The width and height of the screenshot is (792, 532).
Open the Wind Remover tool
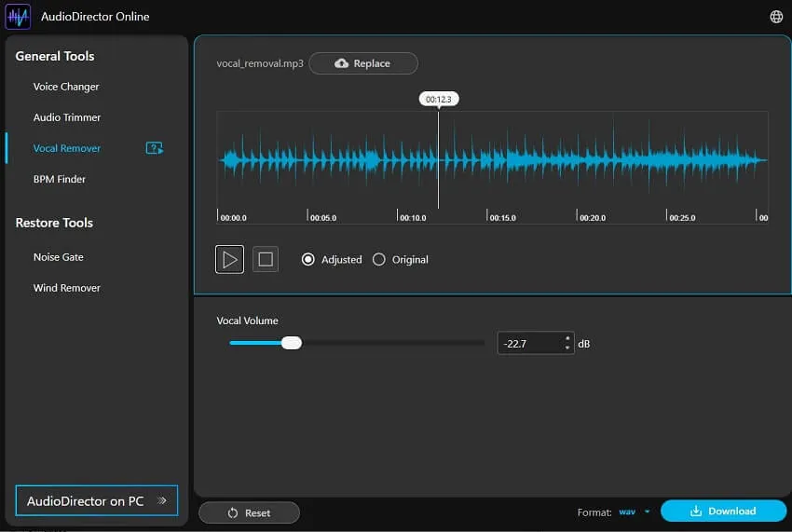coord(67,288)
